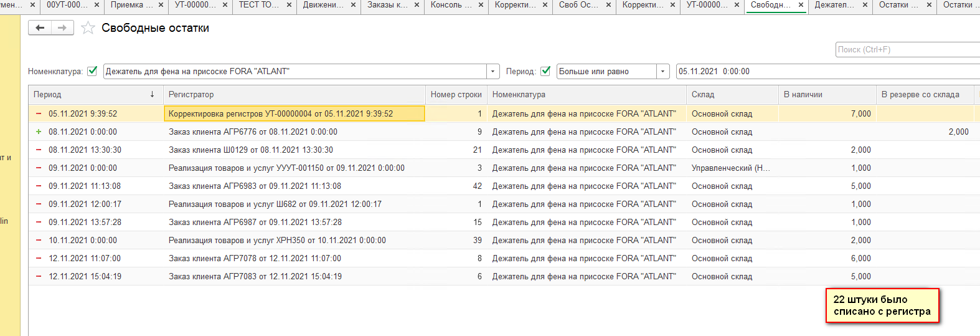
Task: Expand the Больше или равно comparison dropdown
Action: click(x=663, y=72)
